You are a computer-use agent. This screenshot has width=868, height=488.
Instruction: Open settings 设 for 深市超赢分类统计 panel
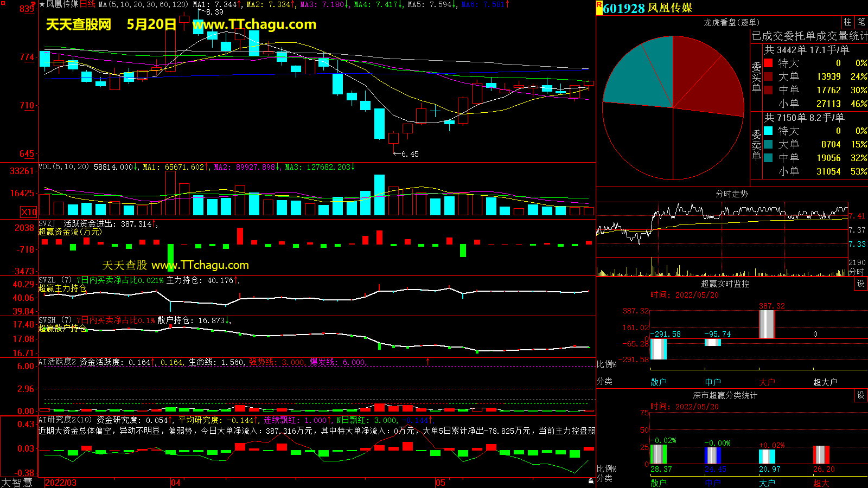coord(861,395)
